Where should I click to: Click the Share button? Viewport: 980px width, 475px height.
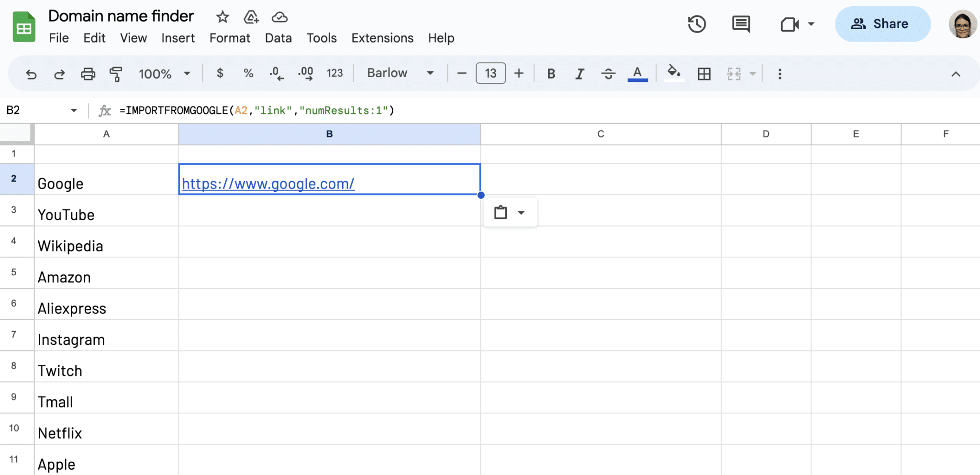click(x=882, y=24)
